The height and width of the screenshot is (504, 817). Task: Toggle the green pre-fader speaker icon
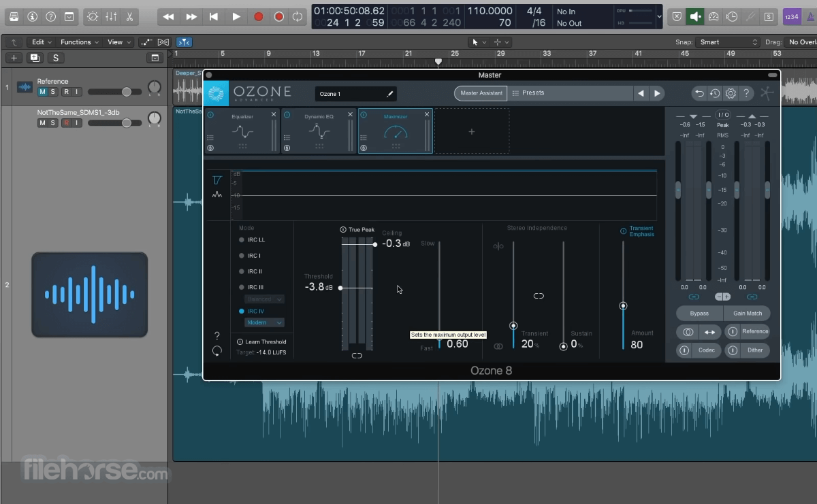pyautogui.click(x=695, y=16)
